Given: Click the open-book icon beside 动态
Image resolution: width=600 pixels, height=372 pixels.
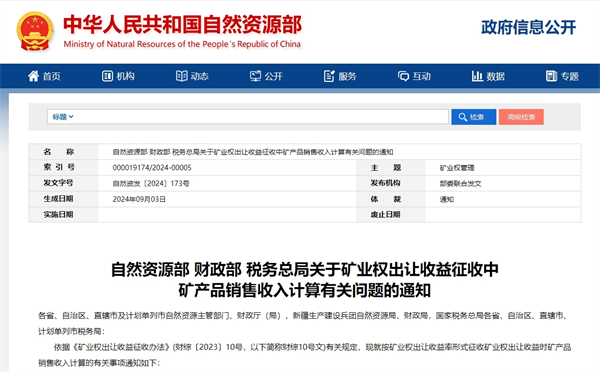Looking at the screenshot, I should (x=181, y=76).
